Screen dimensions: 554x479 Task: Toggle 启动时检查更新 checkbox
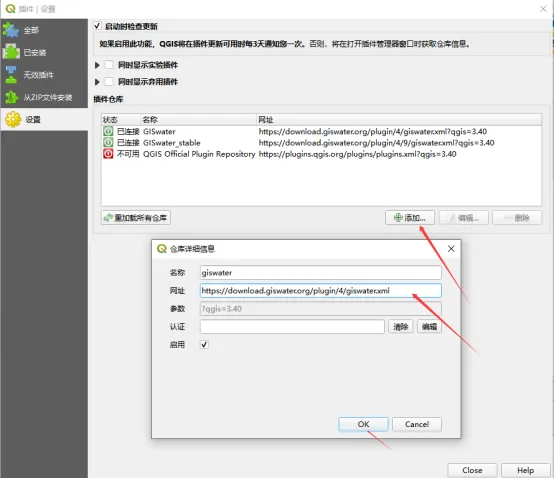[x=97, y=26]
